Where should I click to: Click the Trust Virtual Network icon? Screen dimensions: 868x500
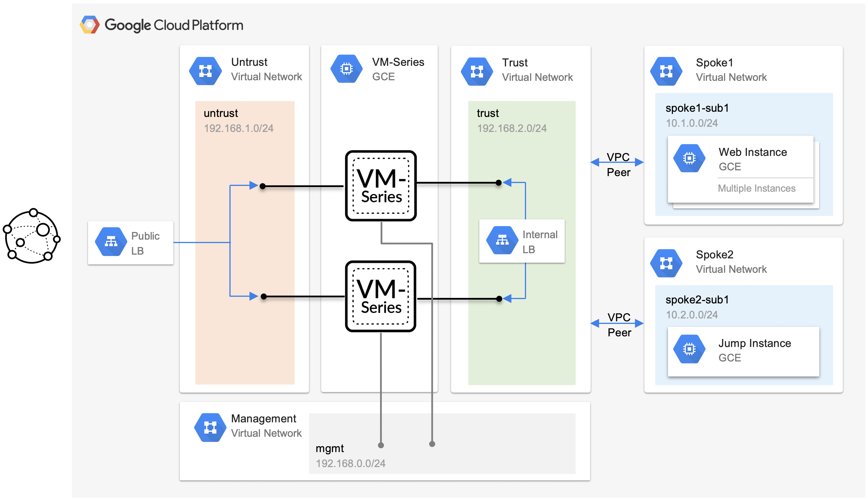(476, 71)
